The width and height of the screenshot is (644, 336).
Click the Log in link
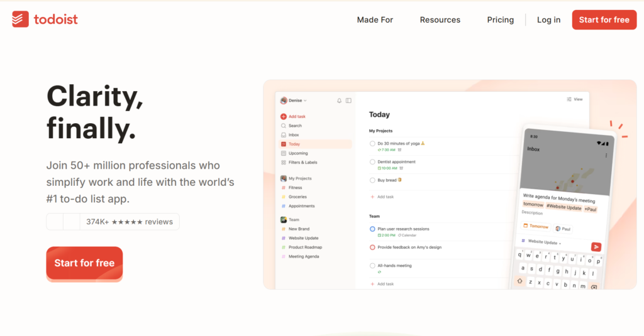tap(548, 20)
